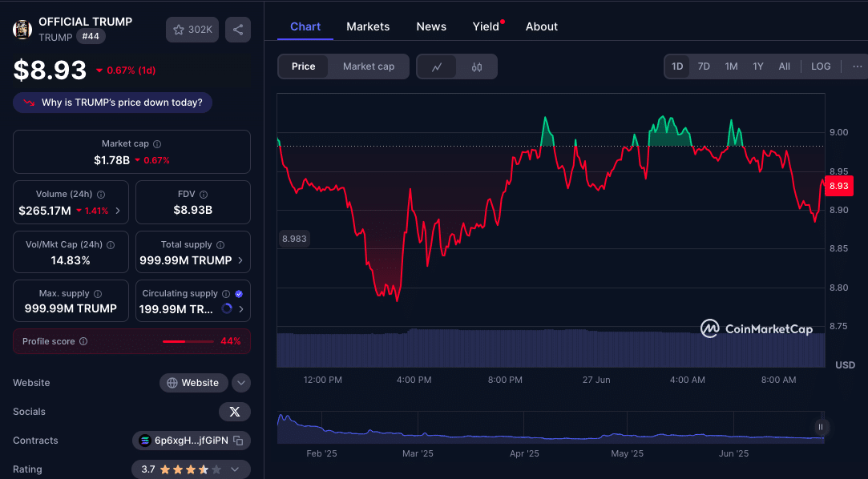The image size is (868, 479).
Task: Show the Total supply info icon
Action: click(x=220, y=245)
